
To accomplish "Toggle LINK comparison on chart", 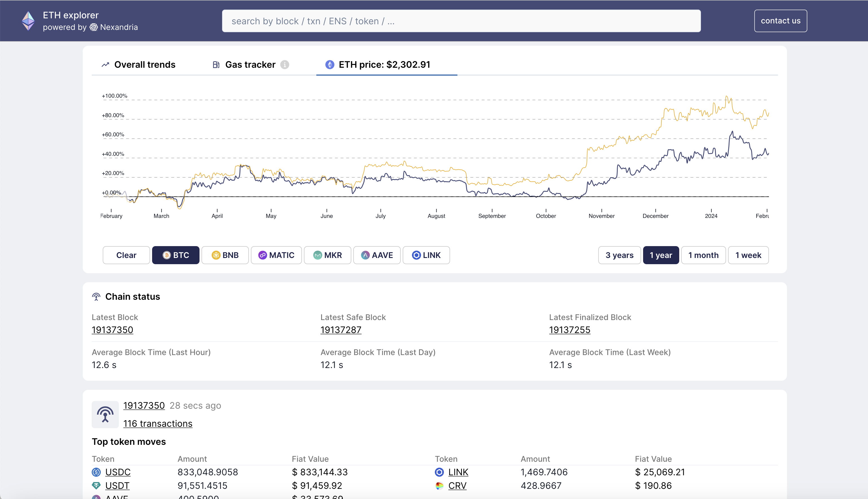I will (426, 255).
